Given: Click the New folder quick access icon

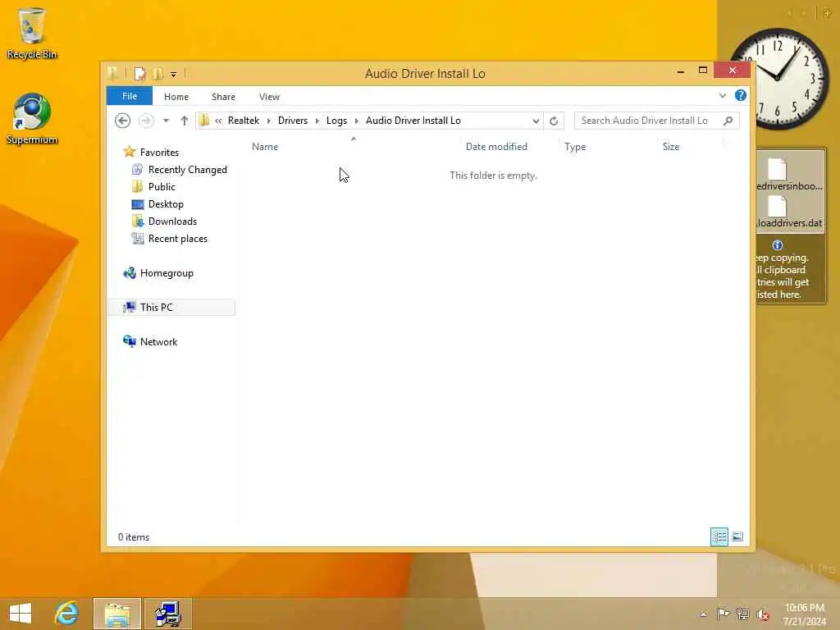Looking at the screenshot, I should 157,73.
